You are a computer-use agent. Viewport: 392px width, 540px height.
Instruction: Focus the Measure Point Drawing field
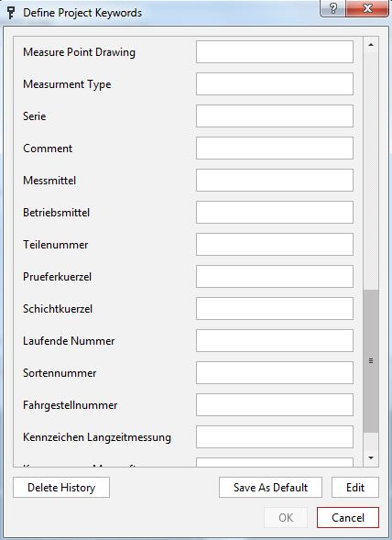click(275, 52)
